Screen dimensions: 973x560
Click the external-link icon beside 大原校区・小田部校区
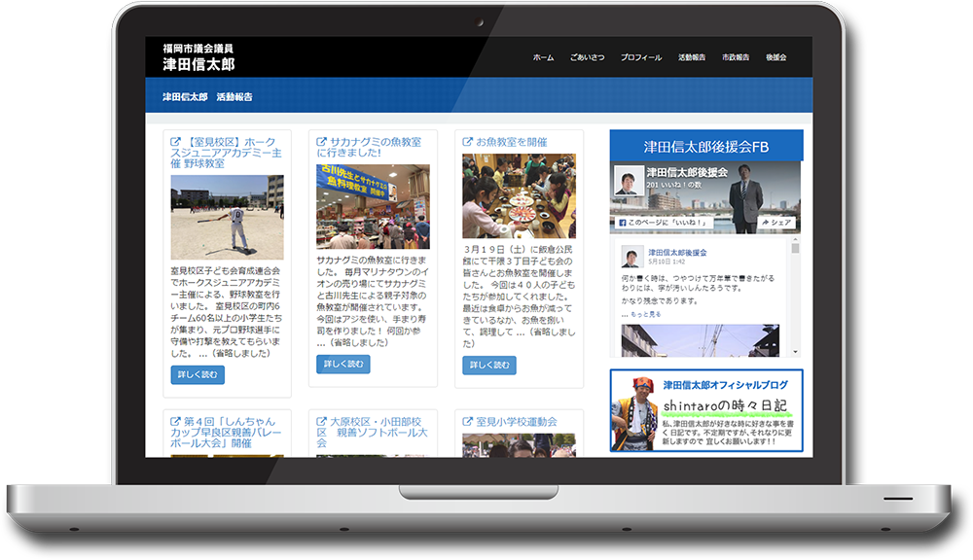pos(322,422)
